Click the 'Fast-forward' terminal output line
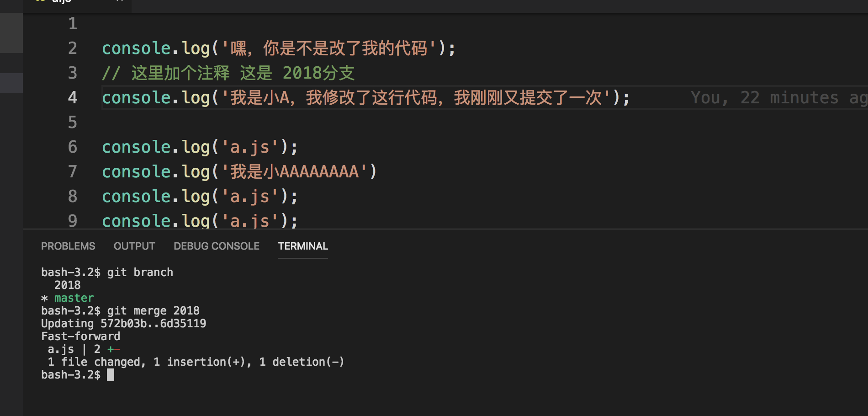This screenshot has width=868, height=416. coord(81,336)
